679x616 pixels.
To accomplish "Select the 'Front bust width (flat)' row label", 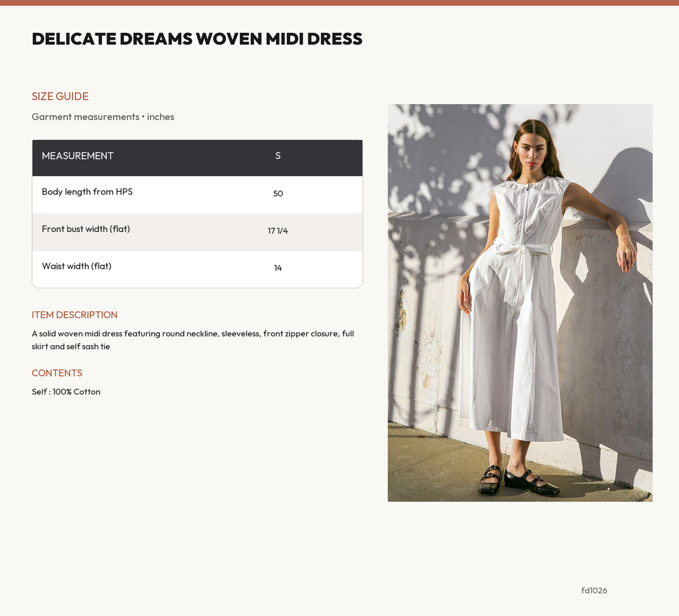I will tap(86, 229).
